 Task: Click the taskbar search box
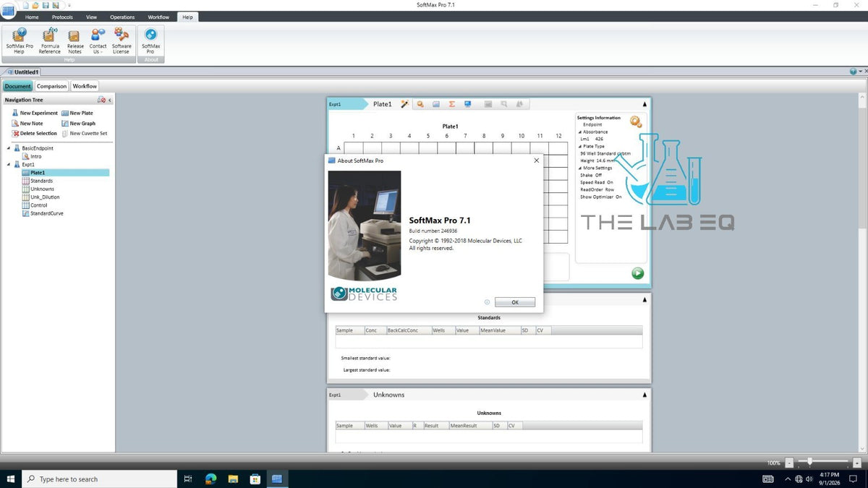tap(100, 479)
